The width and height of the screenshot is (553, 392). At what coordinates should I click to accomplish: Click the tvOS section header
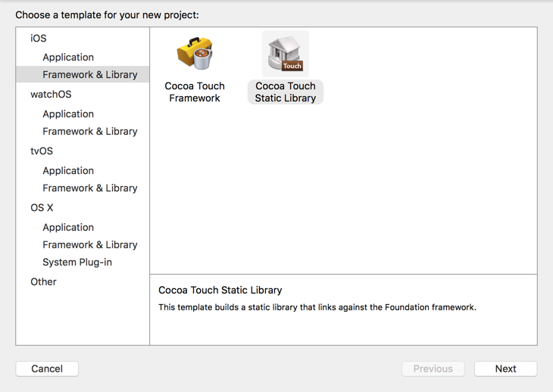tap(42, 151)
